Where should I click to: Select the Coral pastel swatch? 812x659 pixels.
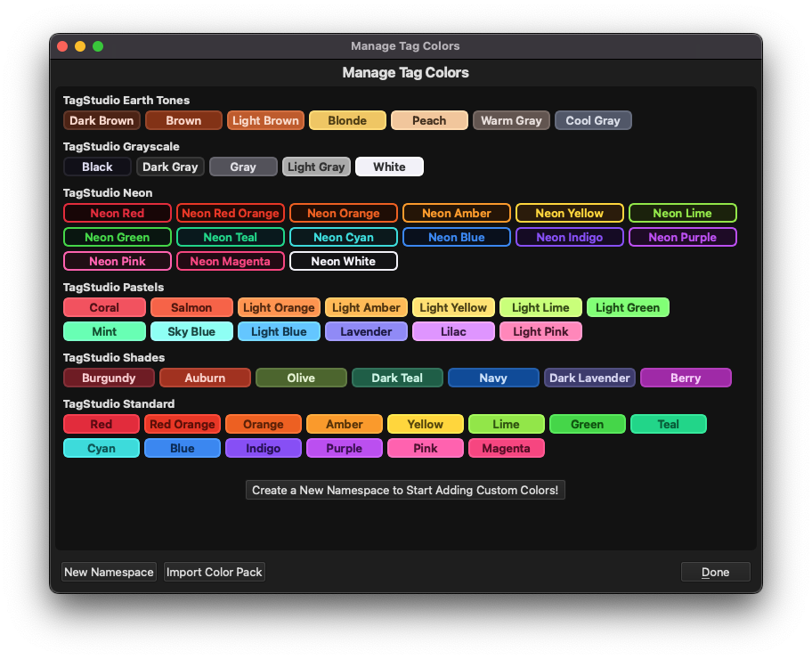point(104,308)
